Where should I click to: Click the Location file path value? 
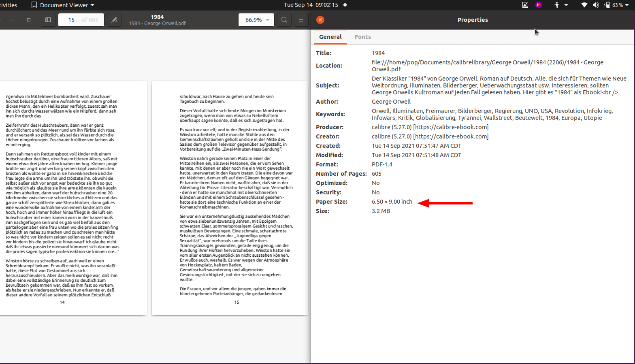(x=488, y=66)
